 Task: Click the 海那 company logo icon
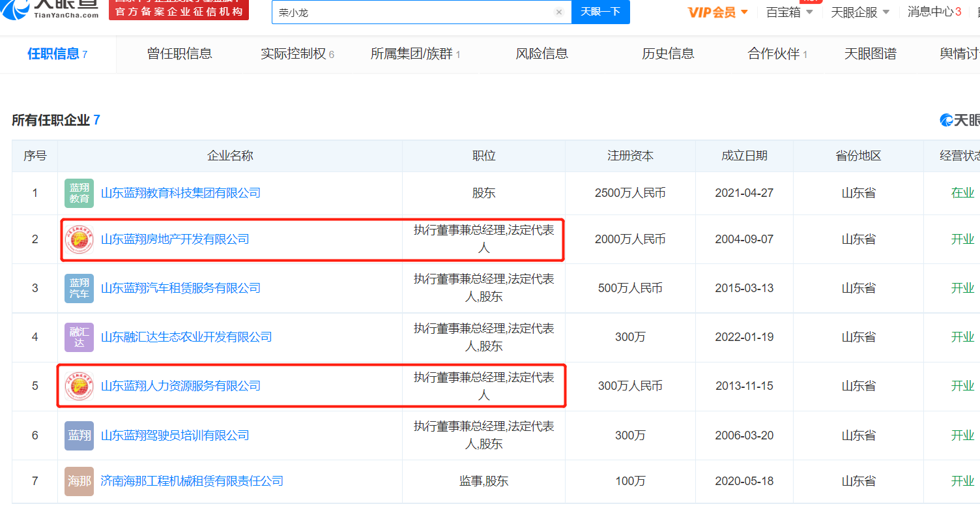[79, 481]
